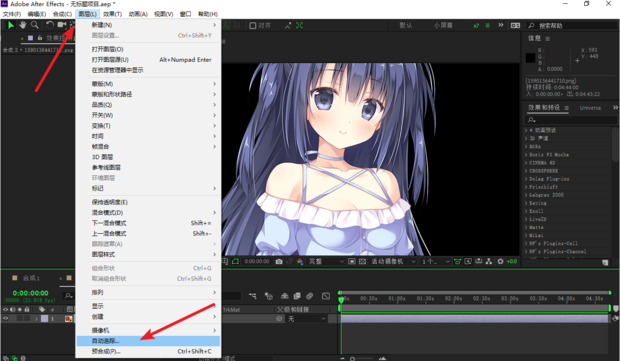Choose 3D 图层 menu entry
This screenshot has width=620, height=361.
[148, 157]
